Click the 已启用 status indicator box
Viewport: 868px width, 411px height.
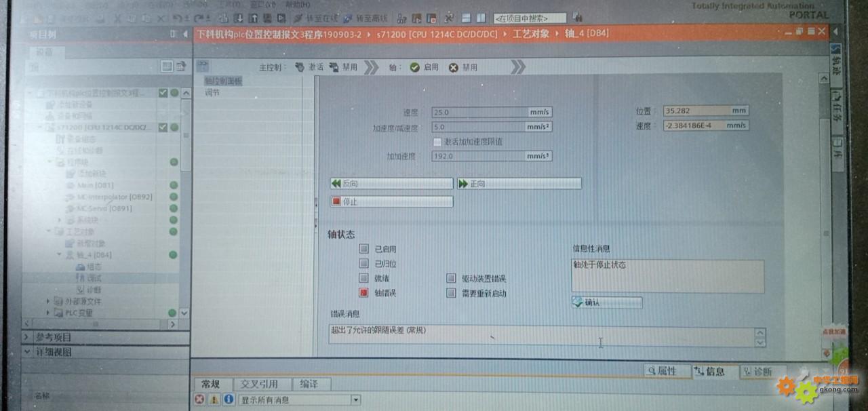pyautogui.click(x=364, y=249)
